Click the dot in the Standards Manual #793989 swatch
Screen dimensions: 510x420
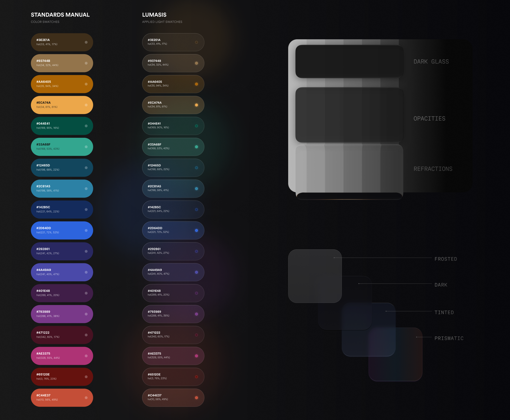(86, 314)
